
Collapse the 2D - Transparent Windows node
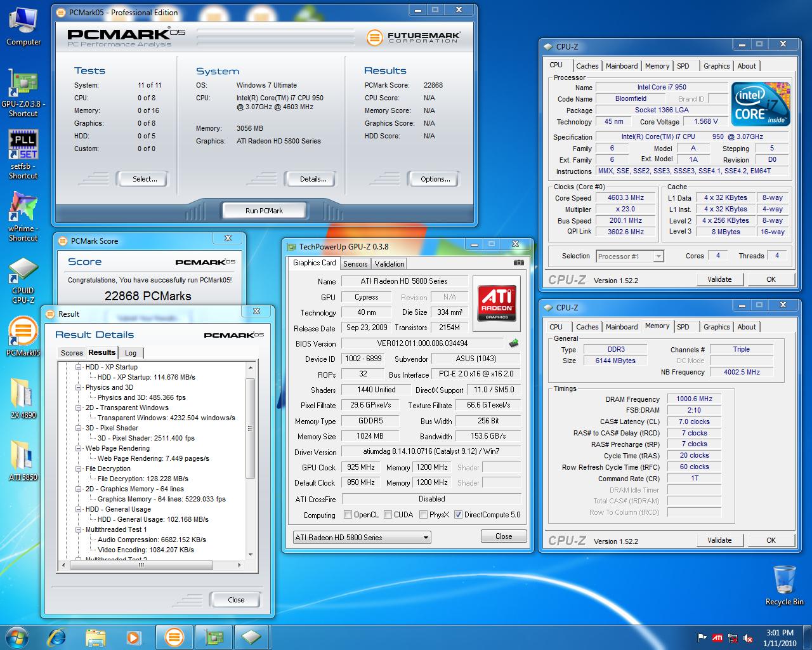click(79, 408)
